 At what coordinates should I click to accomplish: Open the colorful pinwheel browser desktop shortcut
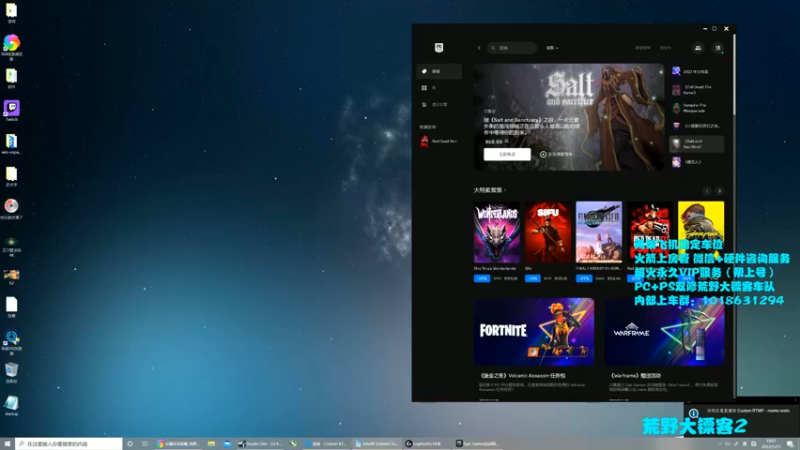coord(11,47)
